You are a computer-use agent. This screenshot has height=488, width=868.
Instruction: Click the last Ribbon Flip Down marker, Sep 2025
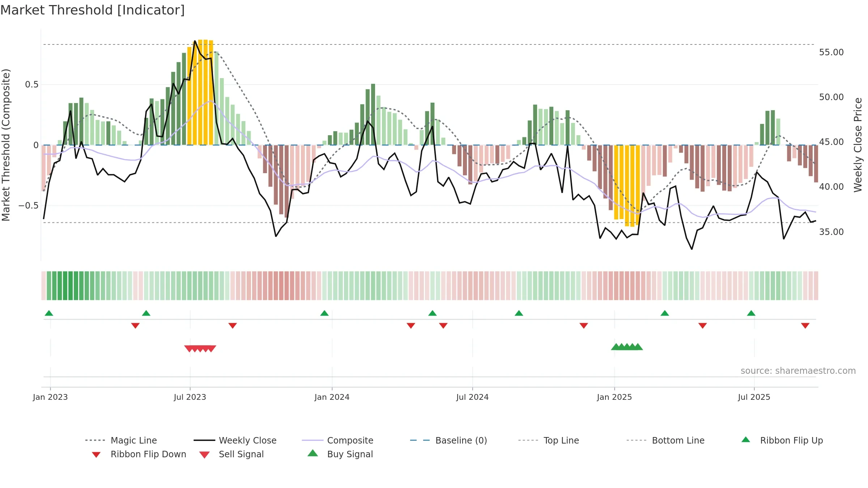pos(805,325)
